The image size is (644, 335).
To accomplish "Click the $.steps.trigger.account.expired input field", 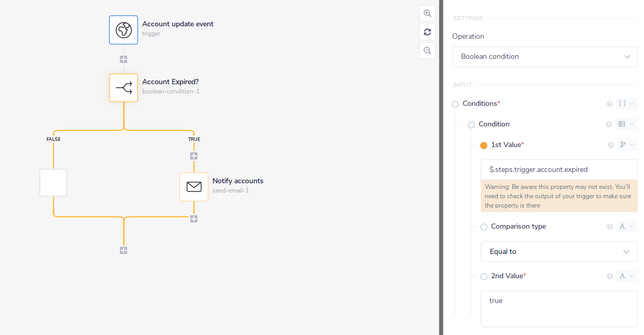I will (559, 169).
